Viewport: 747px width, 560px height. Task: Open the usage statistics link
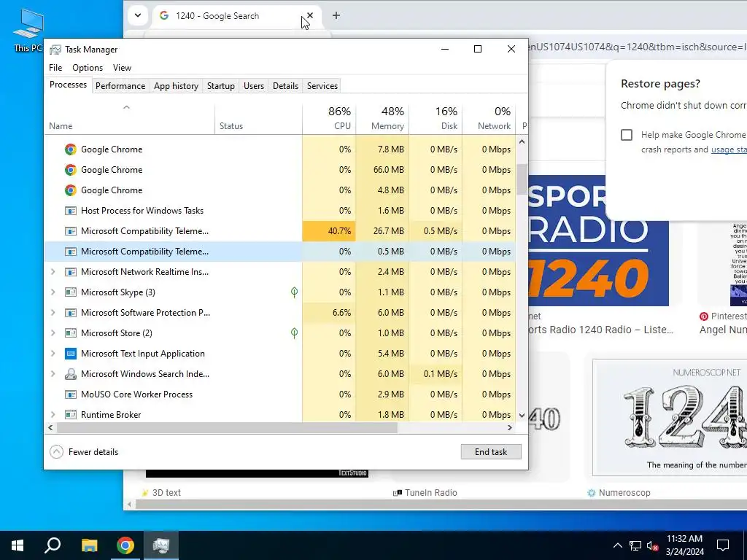(729, 149)
